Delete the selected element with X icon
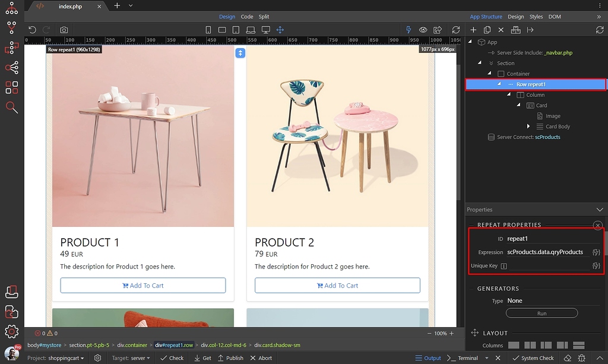This screenshot has width=608, height=364. [501, 30]
